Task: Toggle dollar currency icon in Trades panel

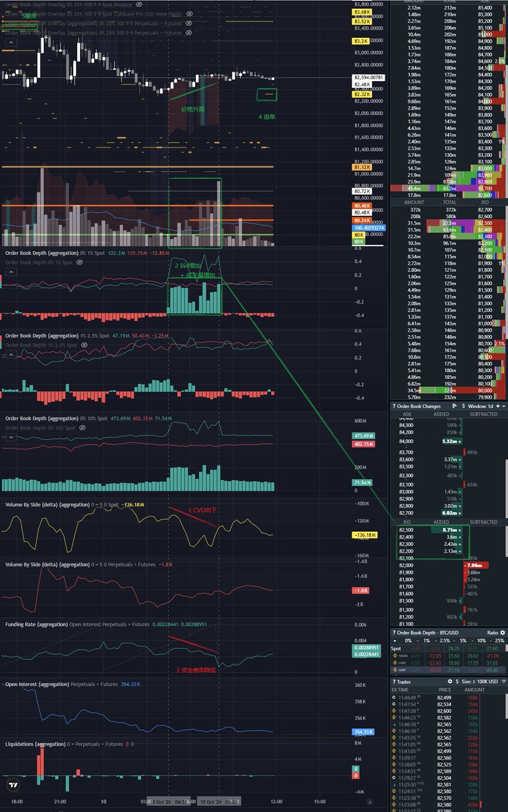Action: coord(457,681)
